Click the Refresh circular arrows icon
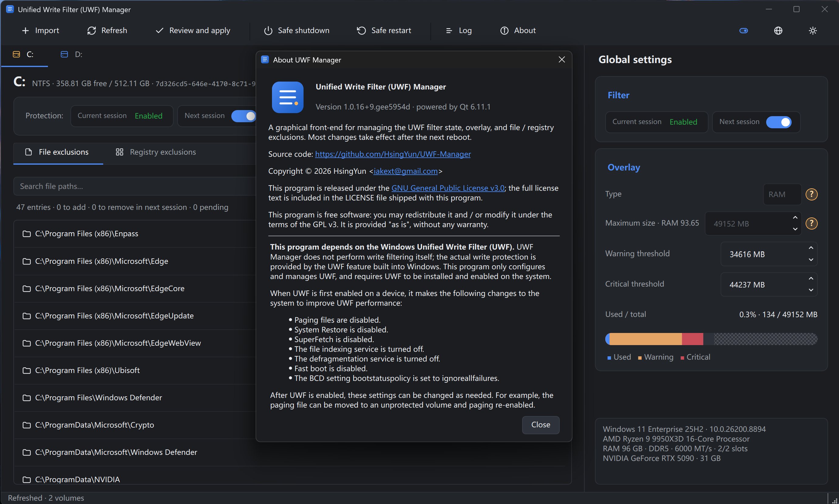Screen dimensions: 839x504 [91, 31]
